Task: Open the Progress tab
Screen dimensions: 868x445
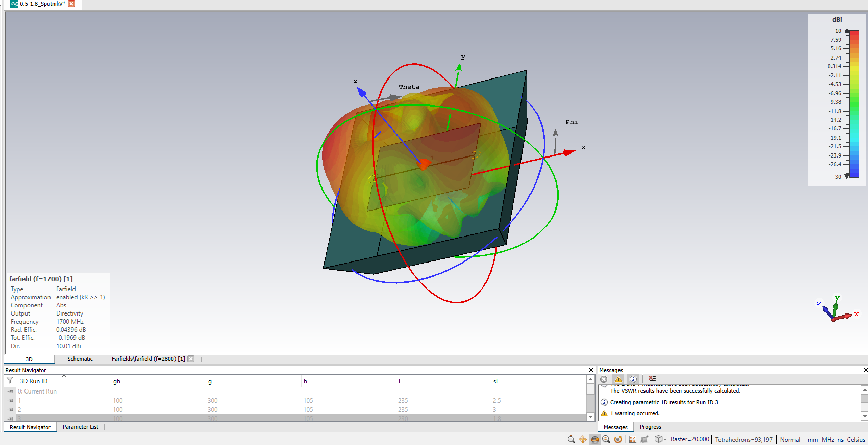Action: pyautogui.click(x=650, y=427)
